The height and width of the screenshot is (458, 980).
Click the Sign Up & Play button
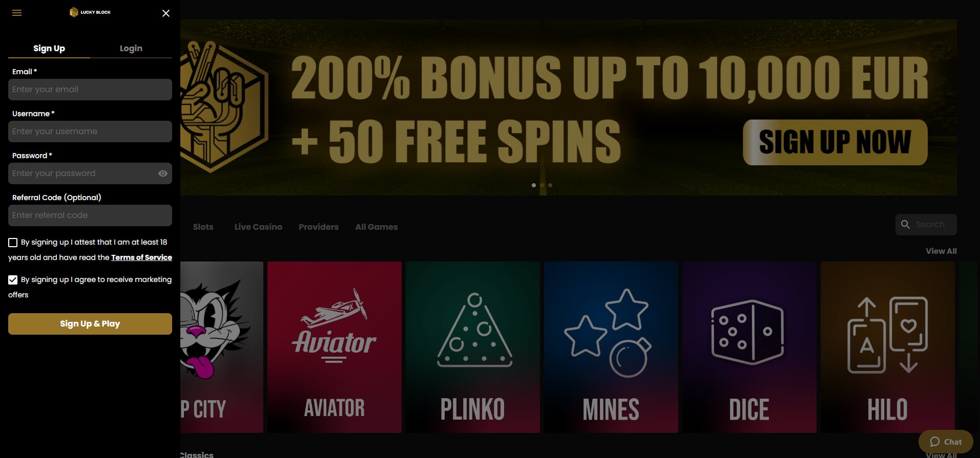coord(90,324)
